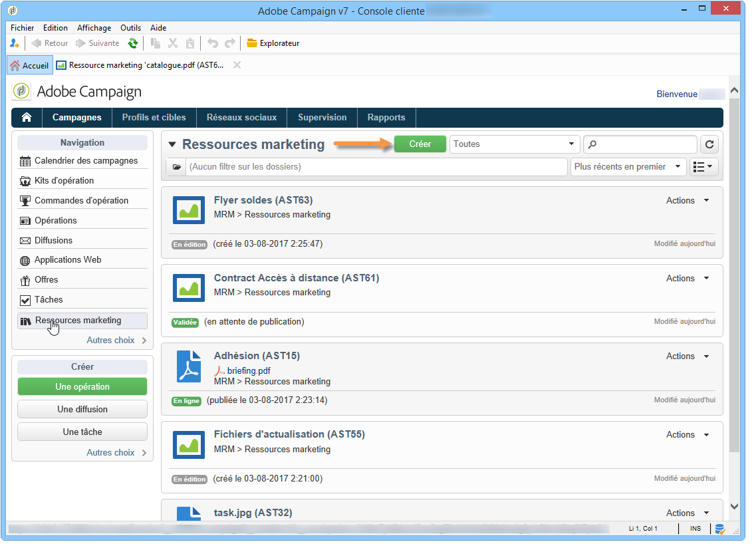Collapse the Ressources marketing section triangle
This screenshot has width=756, height=548.
click(173, 145)
